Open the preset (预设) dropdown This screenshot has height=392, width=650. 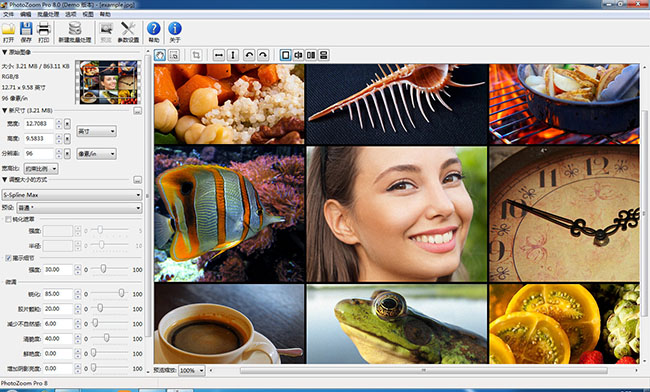79,208
